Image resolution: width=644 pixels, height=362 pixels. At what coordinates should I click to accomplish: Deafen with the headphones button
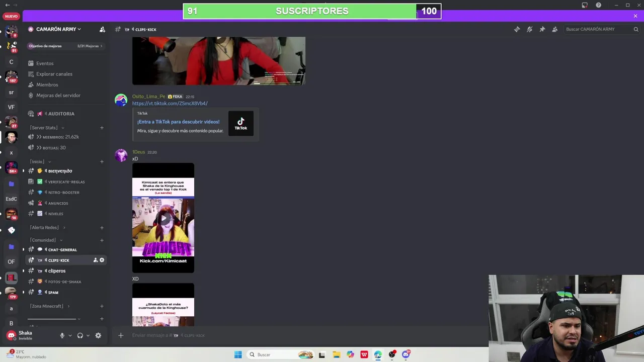coord(80,335)
